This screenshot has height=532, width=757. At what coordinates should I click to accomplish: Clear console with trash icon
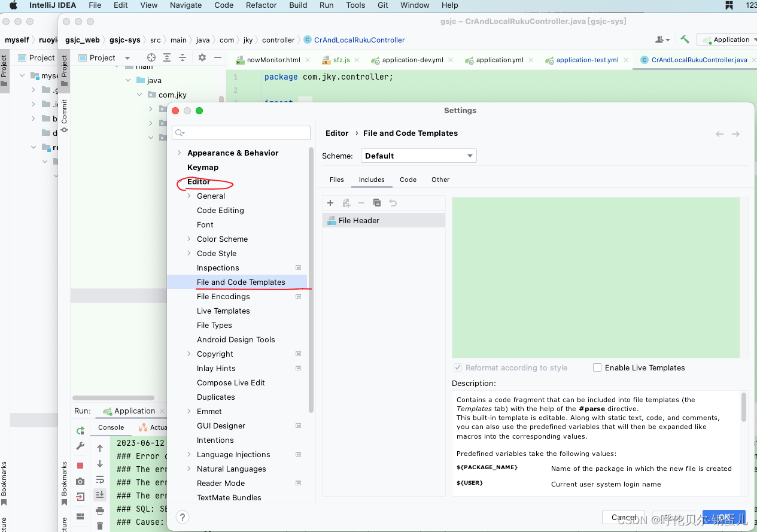point(100,526)
